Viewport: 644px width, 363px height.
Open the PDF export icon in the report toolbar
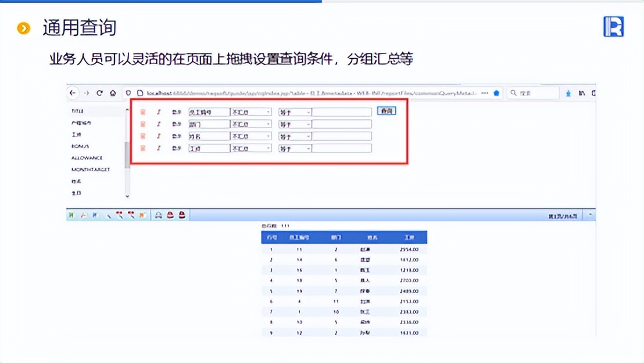pos(84,214)
